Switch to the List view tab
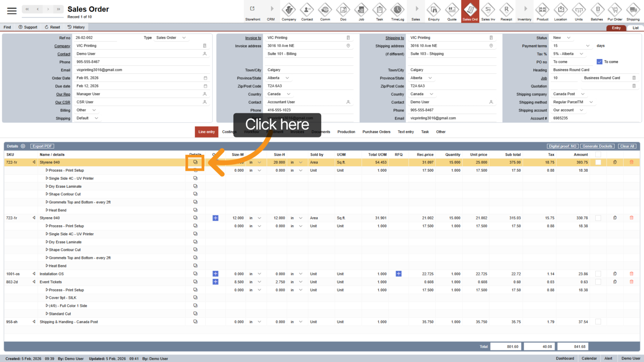Screen dimensions: 644x362 [x=635, y=28]
